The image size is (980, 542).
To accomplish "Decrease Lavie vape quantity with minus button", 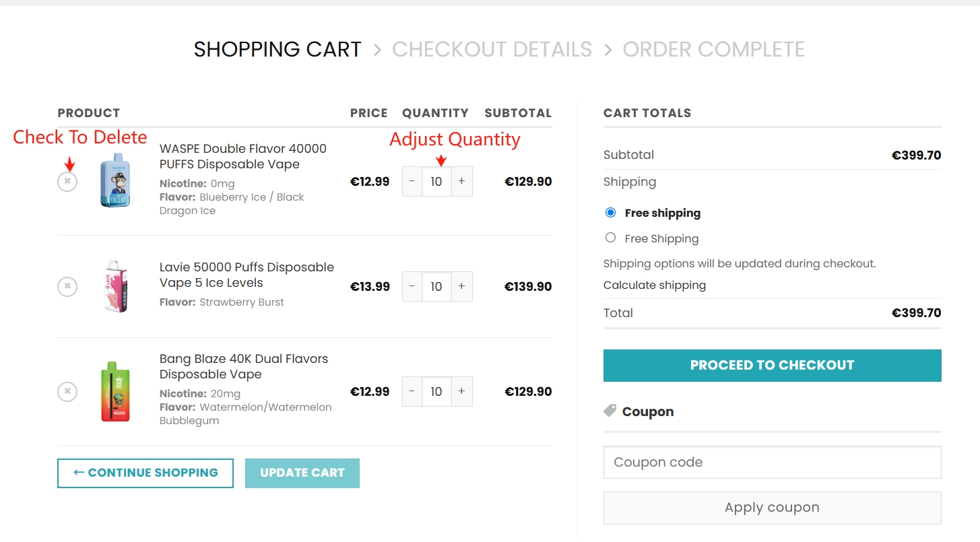I will 412,287.
